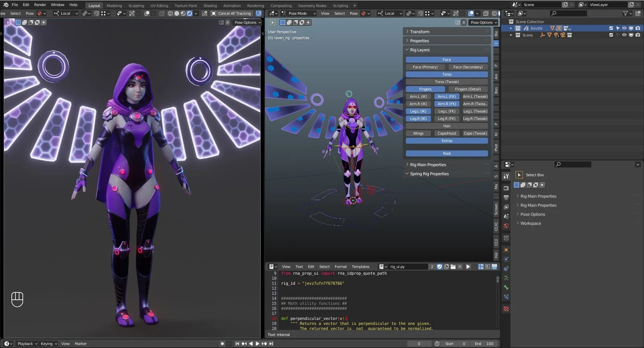The image size is (644, 348).
Task: Unlink rig_ui.py text with the X icon
Action: 460,267
